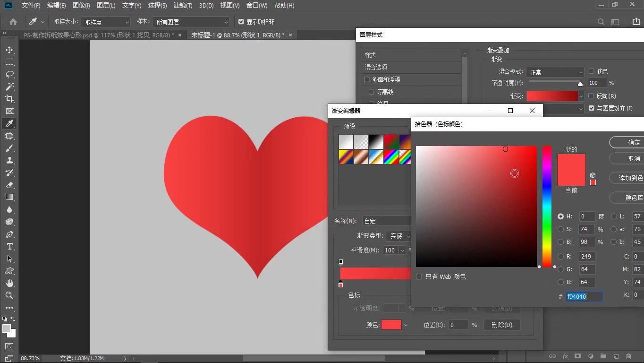
Task: Open the color stop 颜色 dropdown arrow
Action: pyautogui.click(x=405, y=325)
